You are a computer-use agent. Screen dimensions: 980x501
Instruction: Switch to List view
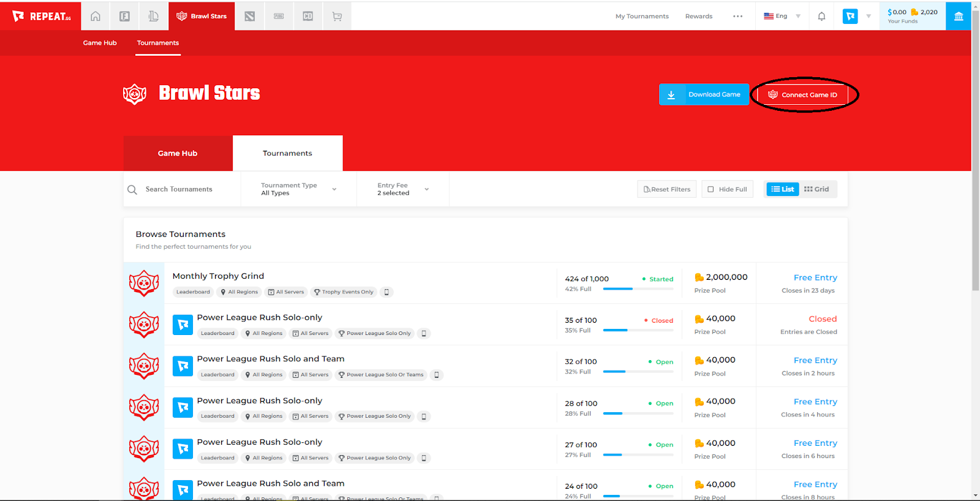pos(783,189)
